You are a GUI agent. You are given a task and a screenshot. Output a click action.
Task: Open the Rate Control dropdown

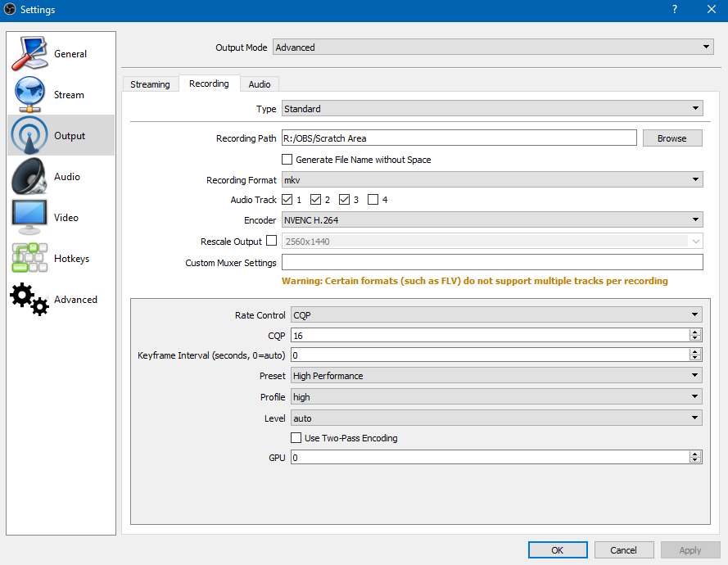coord(496,315)
